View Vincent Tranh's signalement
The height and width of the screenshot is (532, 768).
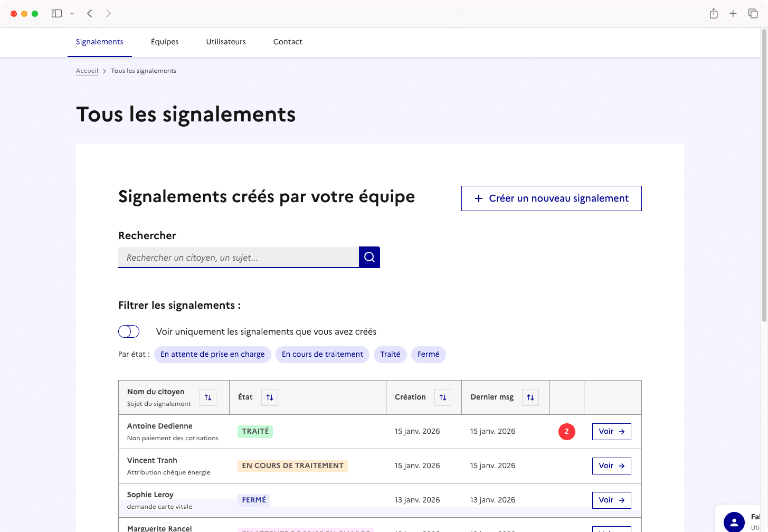(x=611, y=465)
